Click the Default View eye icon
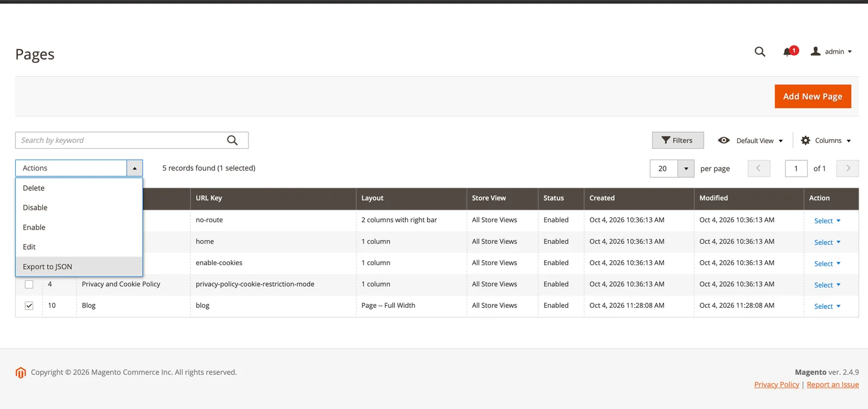The width and height of the screenshot is (868, 409). [x=724, y=140]
